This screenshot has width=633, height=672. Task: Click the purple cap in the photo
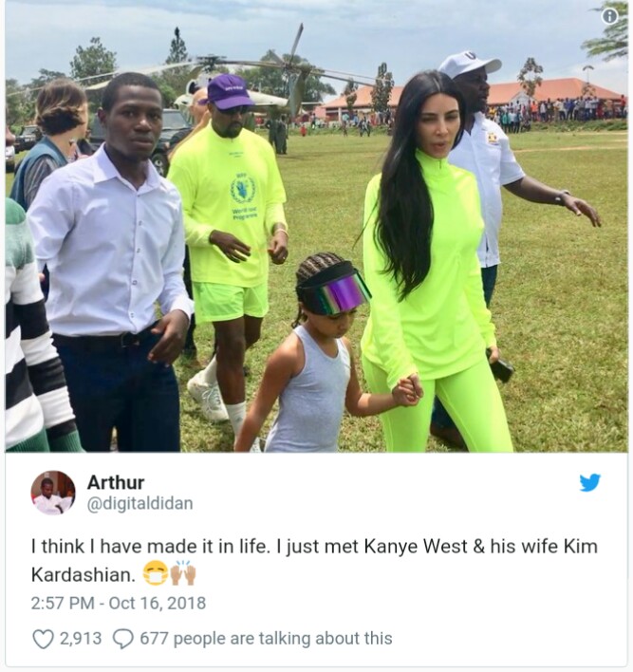228,91
